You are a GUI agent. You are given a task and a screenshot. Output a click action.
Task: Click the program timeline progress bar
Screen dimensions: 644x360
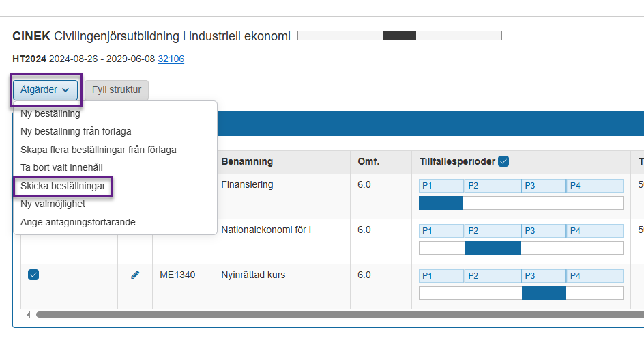pyautogui.click(x=399, y=36)
